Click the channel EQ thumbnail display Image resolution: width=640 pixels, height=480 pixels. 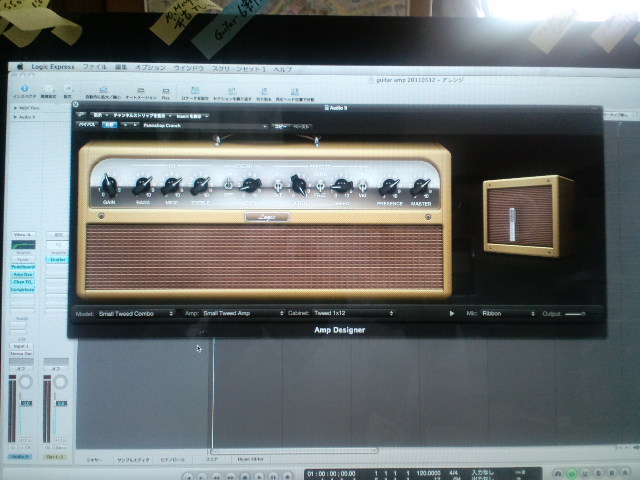point(23,245)
